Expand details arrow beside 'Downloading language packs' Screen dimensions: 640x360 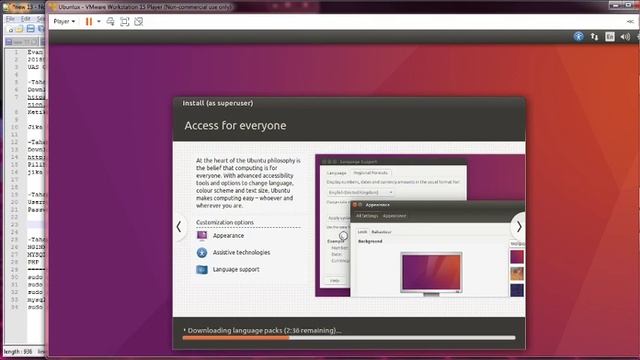pos(184,330)
